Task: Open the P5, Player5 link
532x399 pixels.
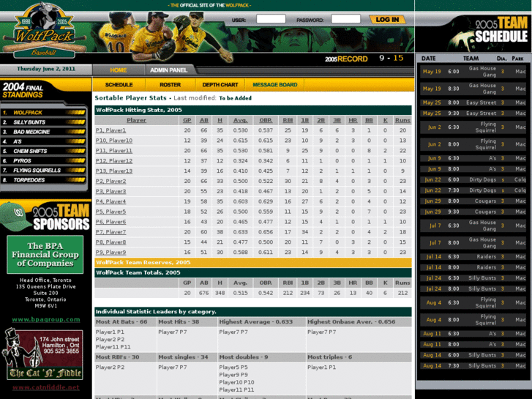Action: [x=110, y=212]
